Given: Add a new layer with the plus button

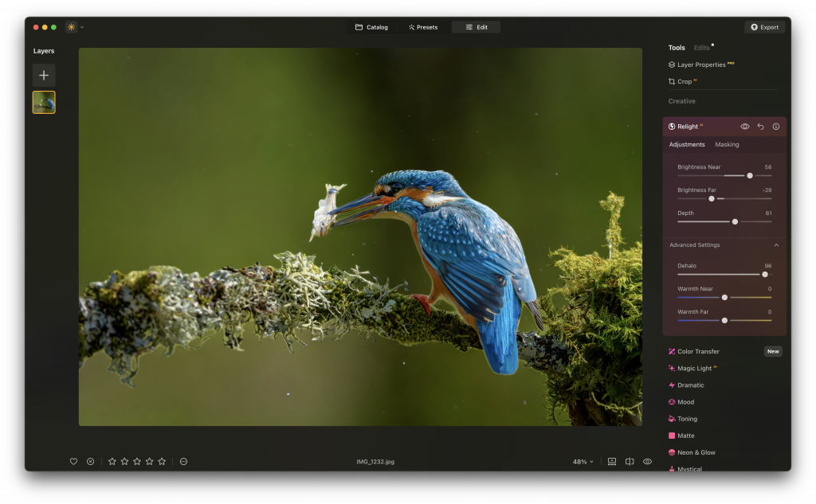Looking at the screenshot, I should point(44,76).
